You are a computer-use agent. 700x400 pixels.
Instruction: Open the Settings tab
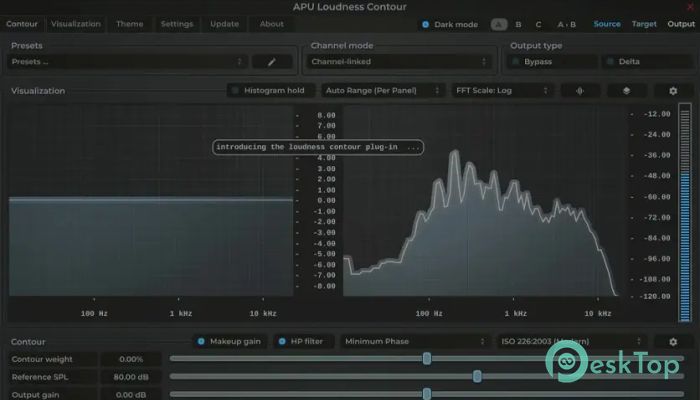point(177,24)
